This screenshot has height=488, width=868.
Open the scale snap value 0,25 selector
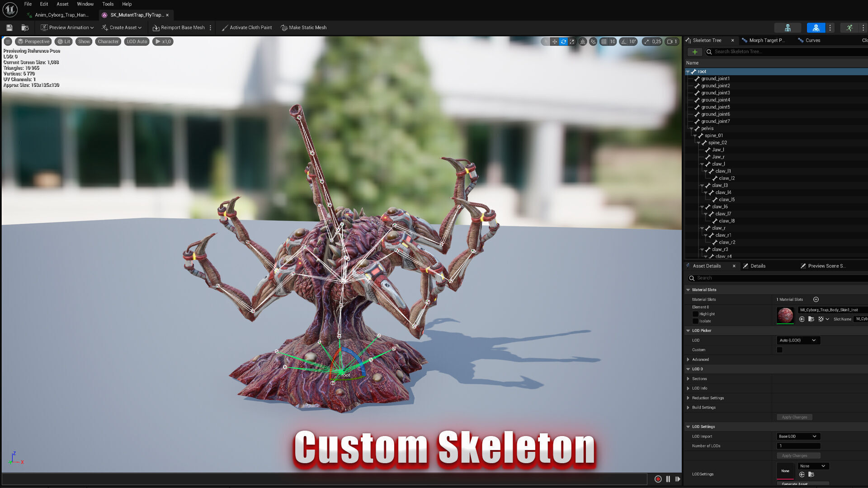[656, 42]
